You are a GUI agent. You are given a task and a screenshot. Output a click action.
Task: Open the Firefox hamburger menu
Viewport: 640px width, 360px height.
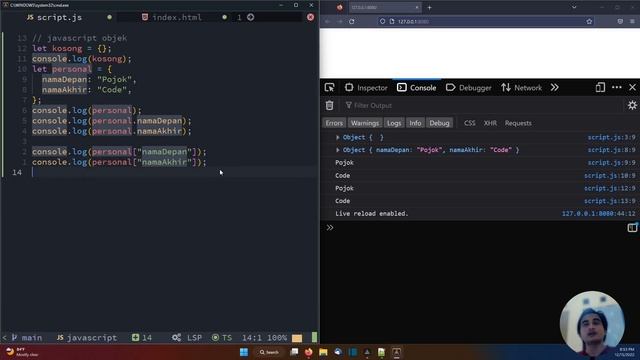[x=632, y=21]
